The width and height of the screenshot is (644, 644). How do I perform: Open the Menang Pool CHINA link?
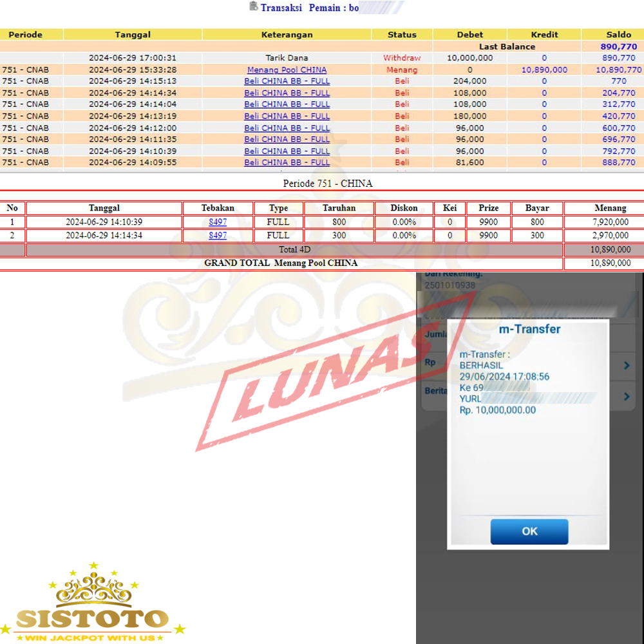287,70
